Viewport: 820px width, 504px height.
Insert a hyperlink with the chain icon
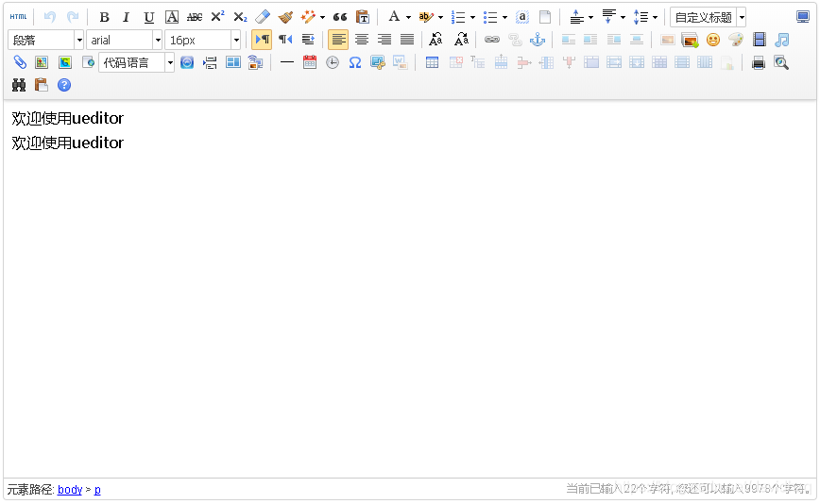click(492, 40)
